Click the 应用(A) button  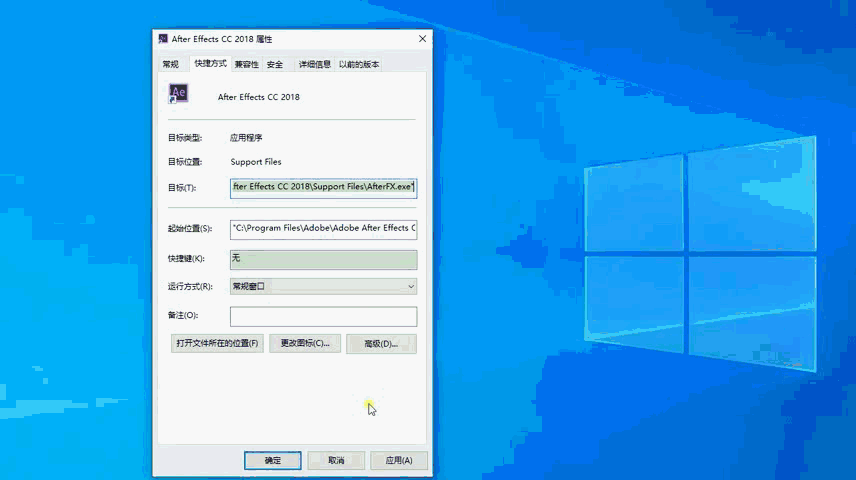[x=399, y=460]
